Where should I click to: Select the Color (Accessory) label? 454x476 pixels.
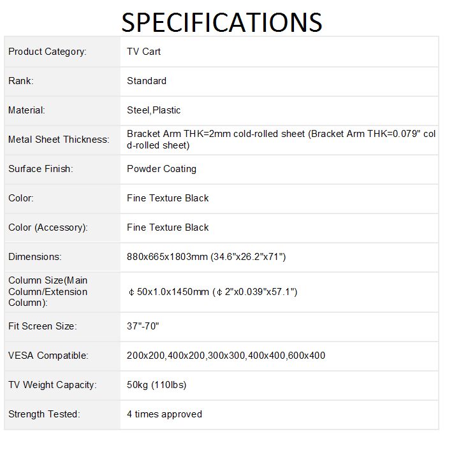click(x=48, y=227)
